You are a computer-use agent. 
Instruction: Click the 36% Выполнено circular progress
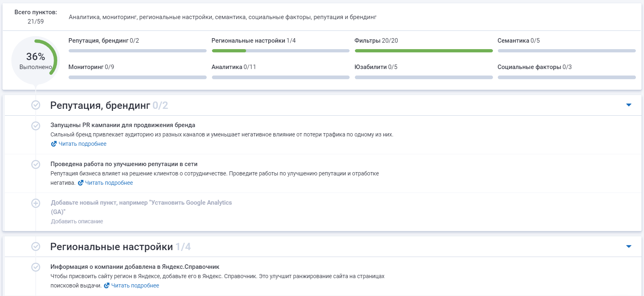click(35, 60)
